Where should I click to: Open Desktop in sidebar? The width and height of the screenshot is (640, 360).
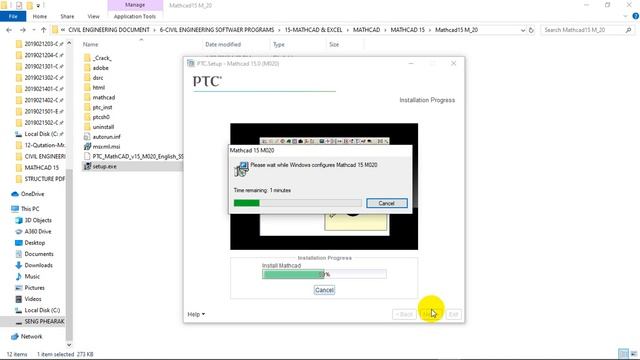coord(30,242)
